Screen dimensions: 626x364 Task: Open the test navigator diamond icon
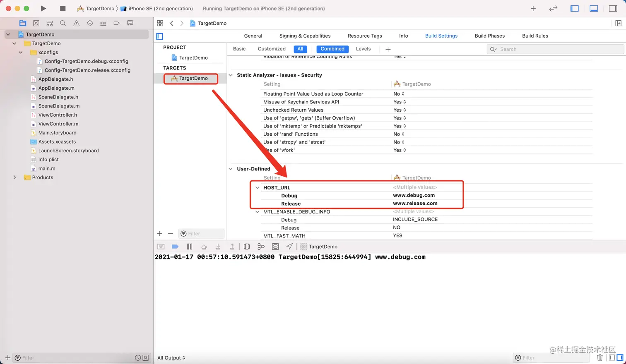tap(90, 23)
